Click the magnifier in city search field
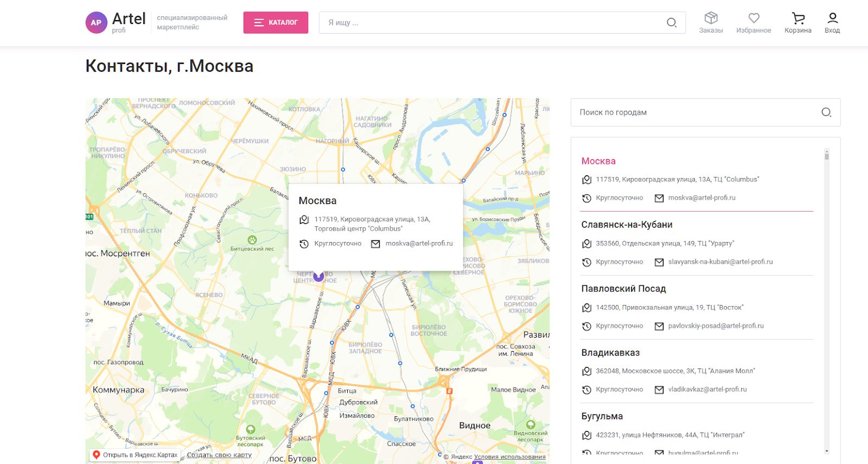This screenshot has width=868, height=464. click(826, 112)
